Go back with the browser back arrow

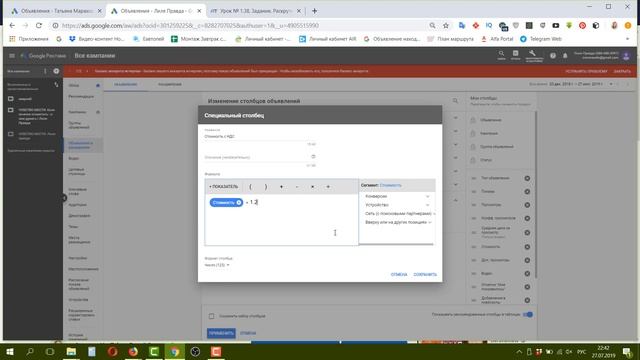pyautogui.click(x=12, y=25)
